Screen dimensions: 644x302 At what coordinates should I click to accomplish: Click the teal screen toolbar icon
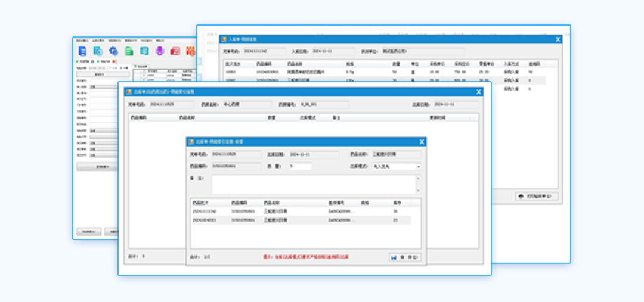[144, 51]
